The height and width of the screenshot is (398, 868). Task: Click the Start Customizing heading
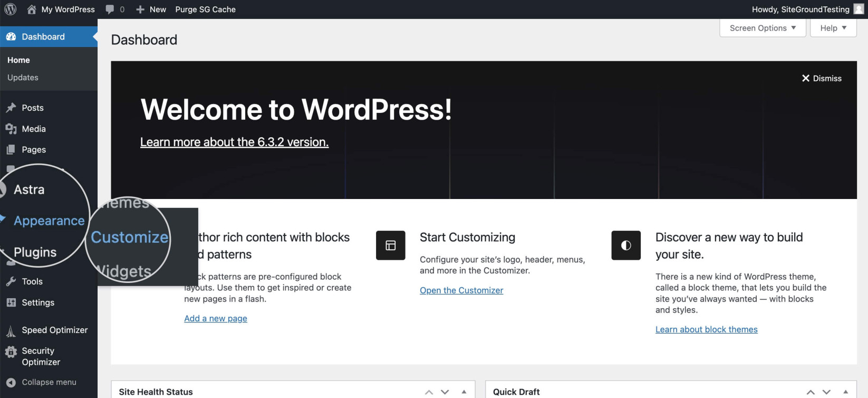tap(467, 237)
